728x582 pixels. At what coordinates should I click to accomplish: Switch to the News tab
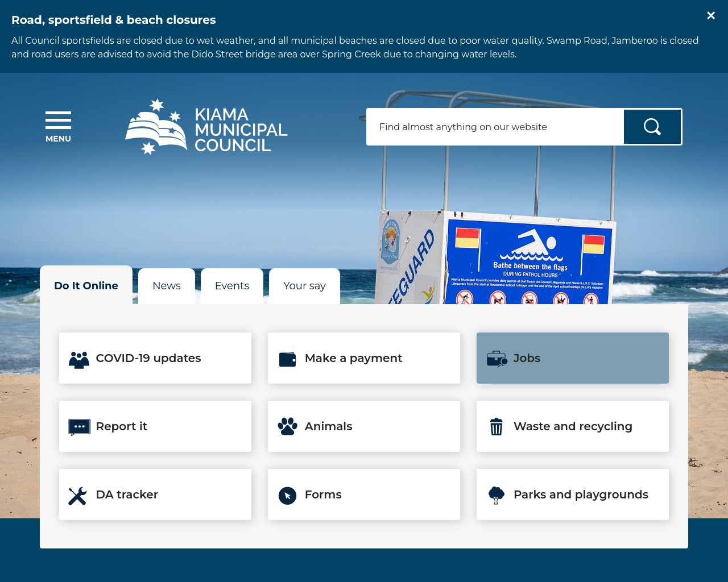[166, 286]
